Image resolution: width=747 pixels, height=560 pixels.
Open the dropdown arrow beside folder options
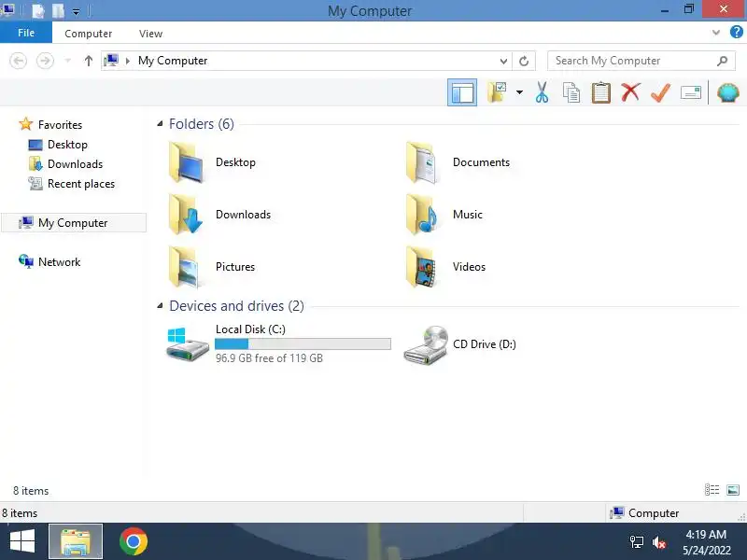coord(519,92)
